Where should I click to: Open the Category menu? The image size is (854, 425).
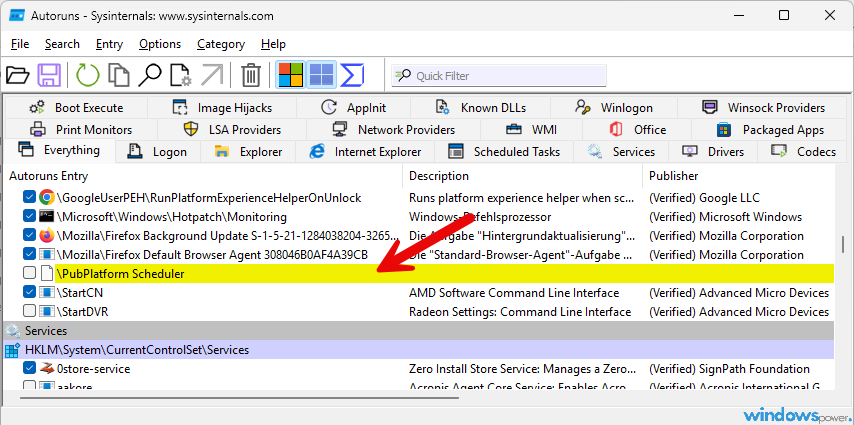pyautogui.click(x=221, y=44)
